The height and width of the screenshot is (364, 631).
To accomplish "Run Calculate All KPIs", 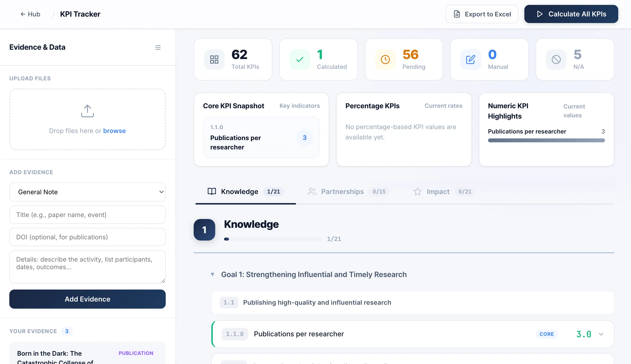I will tap(571, 14).
